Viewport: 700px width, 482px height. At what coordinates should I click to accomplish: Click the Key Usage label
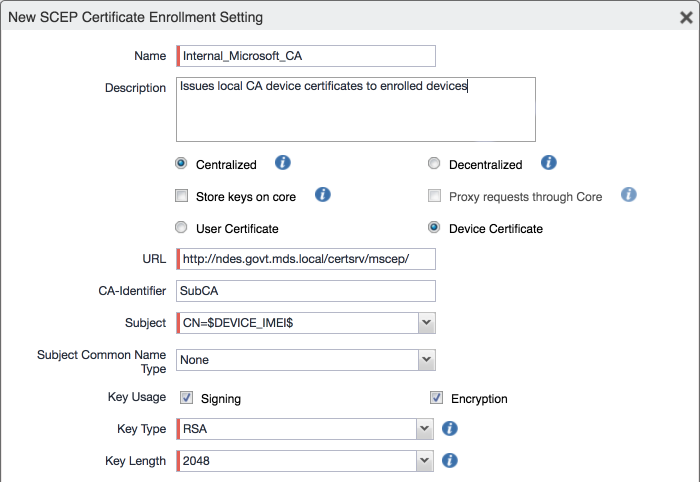point(137,397)
